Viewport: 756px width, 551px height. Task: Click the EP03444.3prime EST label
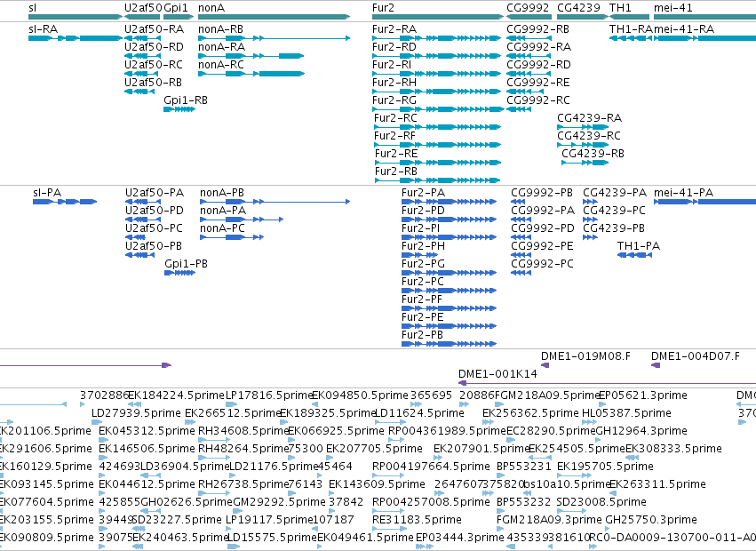pyautogui.click(x=460, y=538)
